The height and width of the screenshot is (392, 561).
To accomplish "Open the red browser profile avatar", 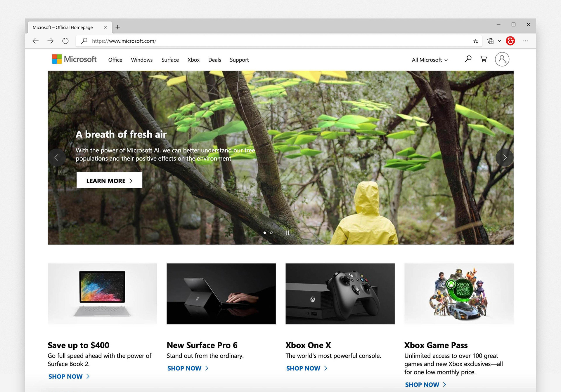I will point(510,41).
